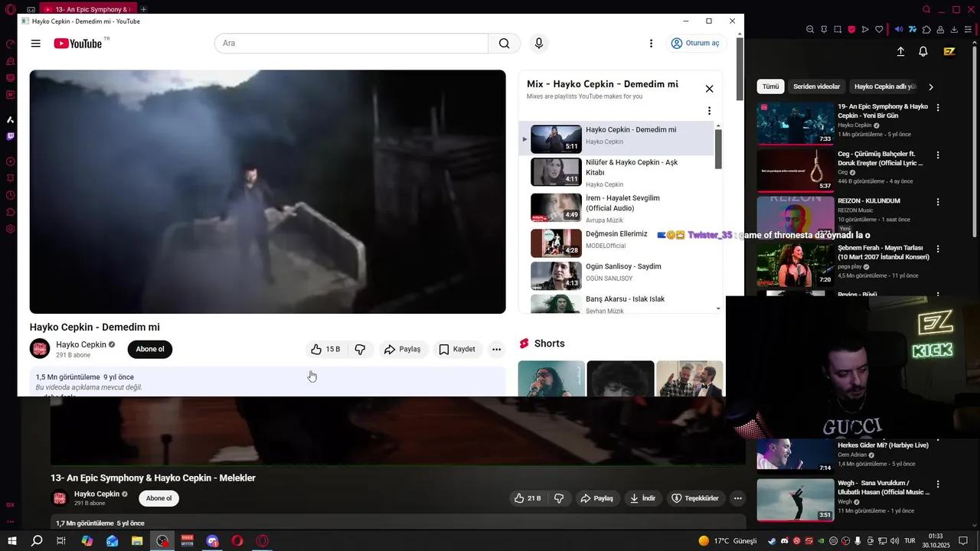Click the Hayko Cepkin channel avatar
This screenshot has height=551, width=980.
click(40, 349)
